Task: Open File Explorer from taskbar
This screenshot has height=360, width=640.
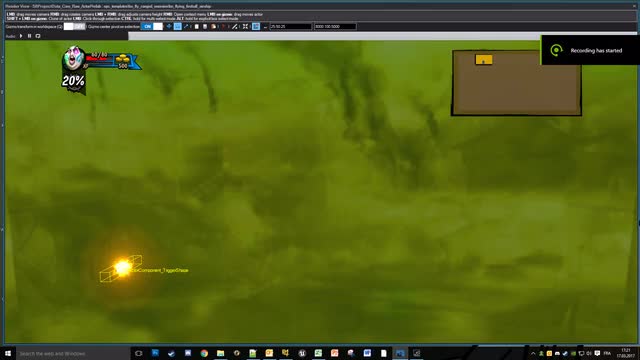Action: tap(220, 353)
